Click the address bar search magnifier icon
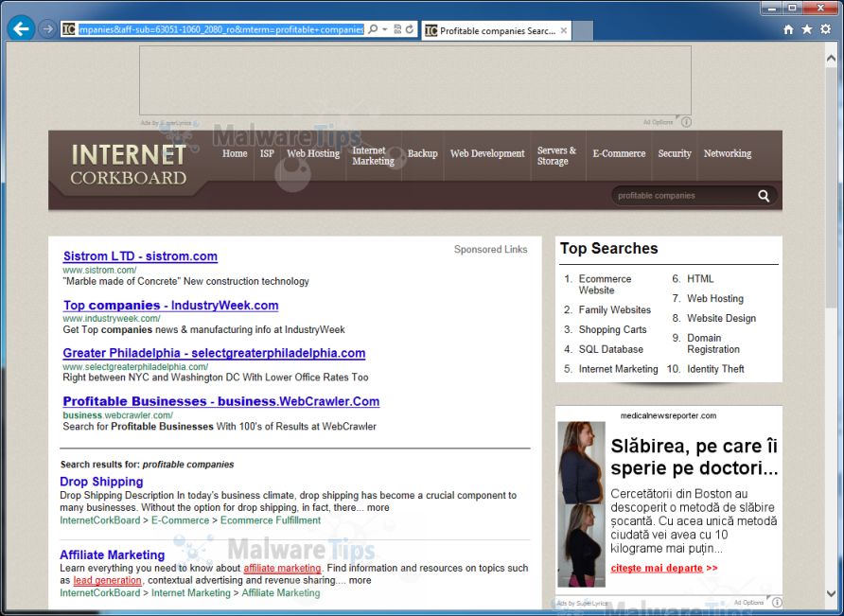The width and height of the screenshot is (844, 616). (373, 29)
